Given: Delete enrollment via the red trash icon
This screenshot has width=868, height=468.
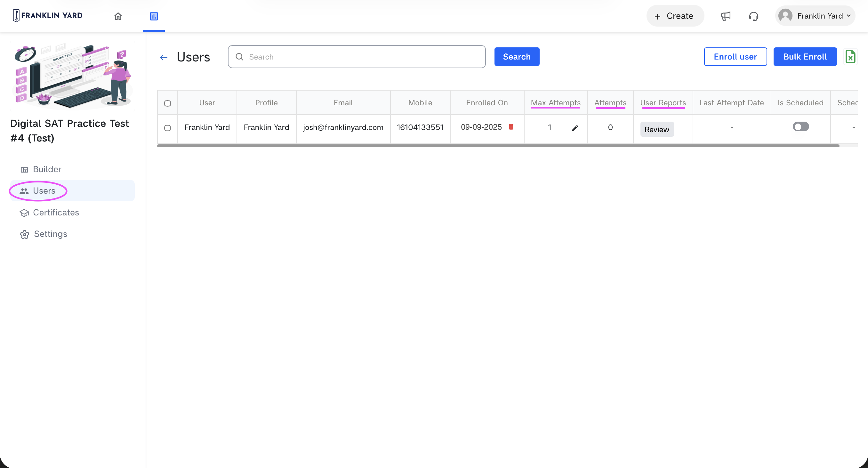Looking at the screenshot, I should 511,127.
